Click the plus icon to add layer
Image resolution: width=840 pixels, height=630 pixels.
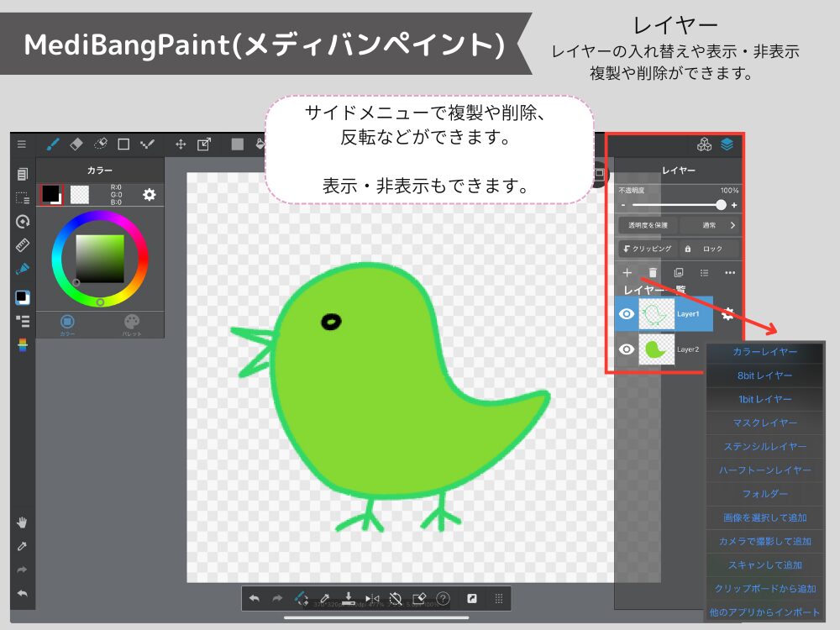point(627,273)
